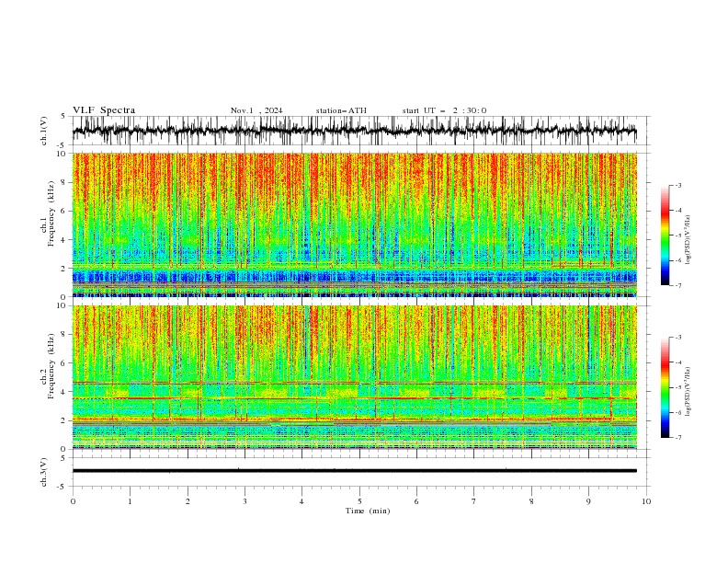The image size is (728, 563).
Task: Click time axis tick label '0'
Action: (x=73, y=501)
